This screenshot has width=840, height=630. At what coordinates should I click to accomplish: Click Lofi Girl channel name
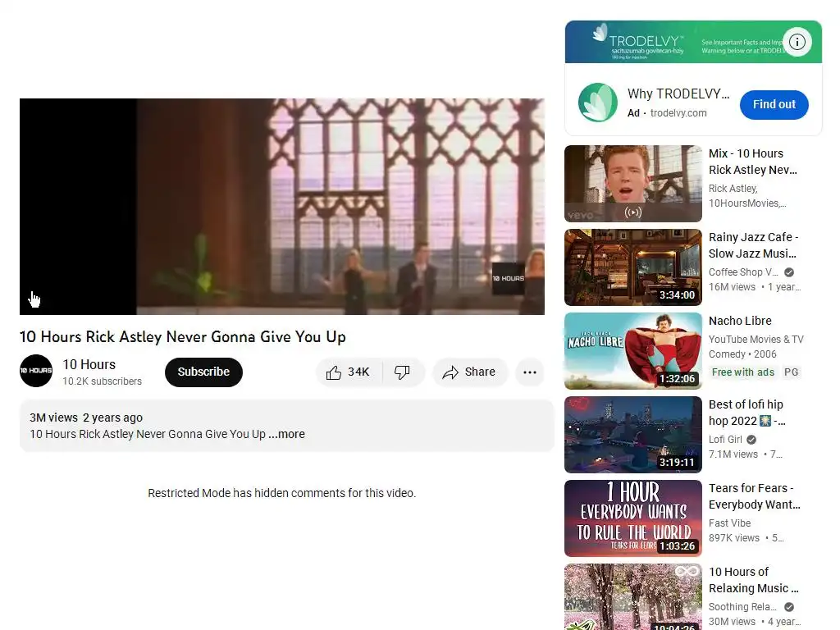725,440
